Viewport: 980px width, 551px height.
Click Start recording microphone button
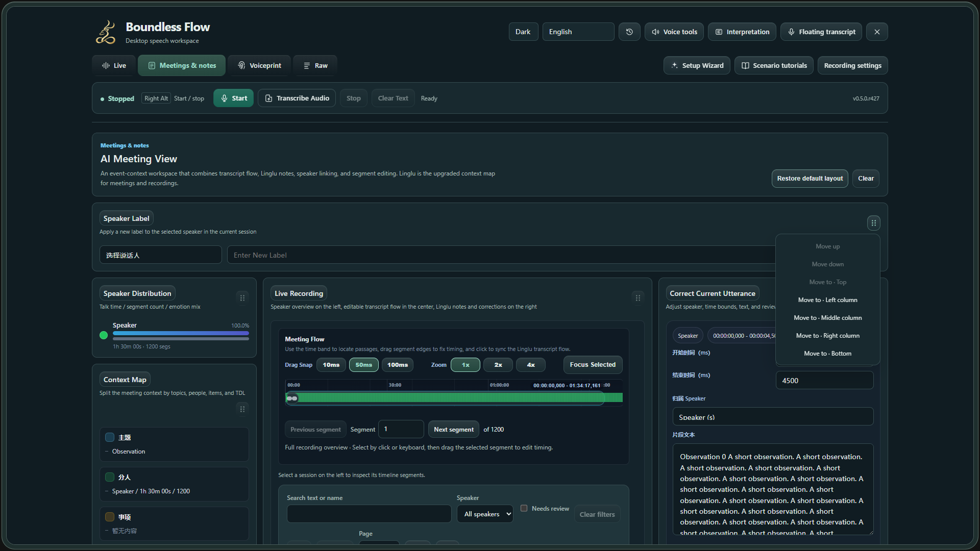click(x=233, y=98)
